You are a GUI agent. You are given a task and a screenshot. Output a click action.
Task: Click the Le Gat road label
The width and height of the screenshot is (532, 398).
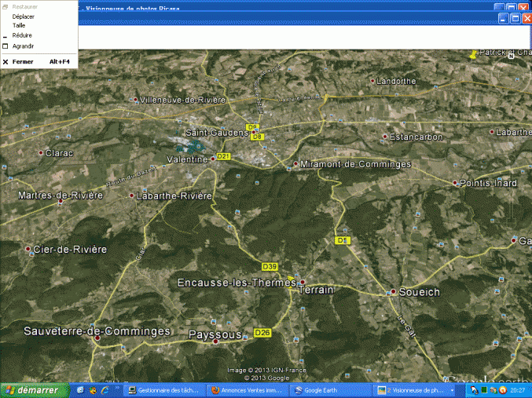(406, 327)
